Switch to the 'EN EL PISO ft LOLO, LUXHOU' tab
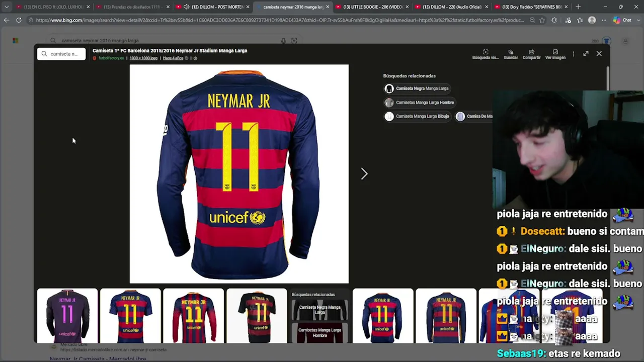644x362 pixels. click(53, 7)
